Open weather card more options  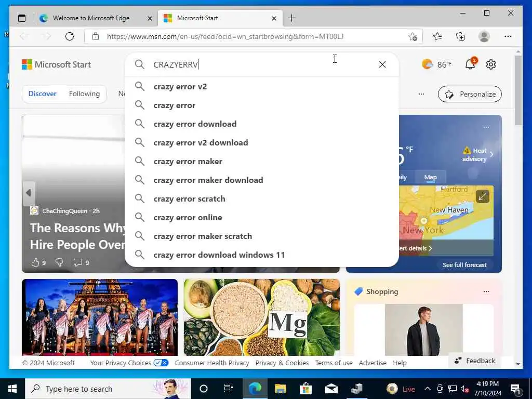point(486,127)
